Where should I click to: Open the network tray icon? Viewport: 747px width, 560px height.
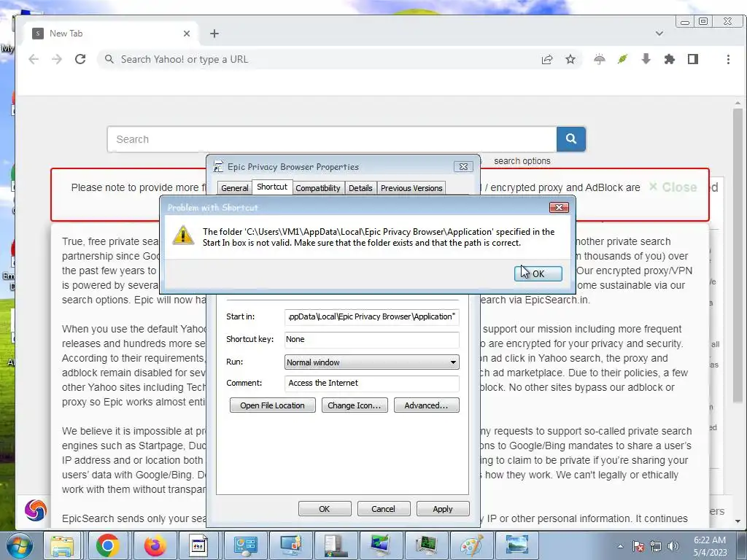click(x=656, y=546)
